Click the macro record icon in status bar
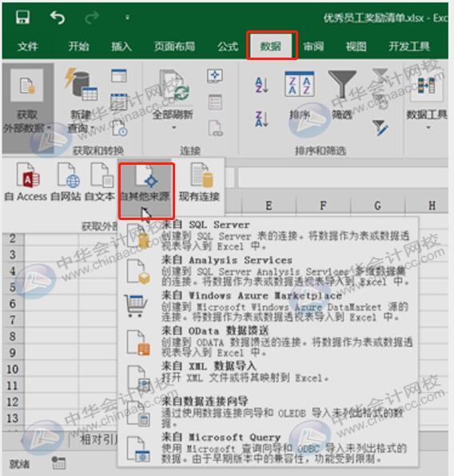This screenshot has height=476, width=454. click(x=58, y=462)
